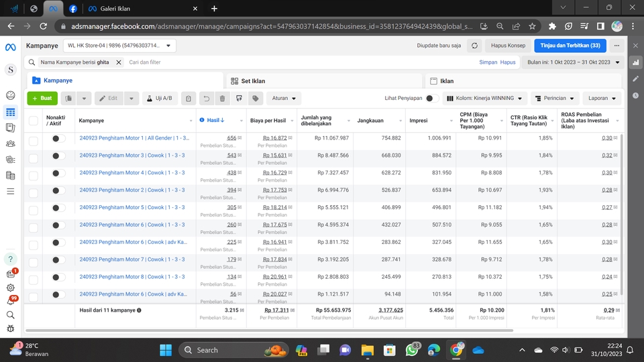Viewport: 644px width, 362px height.
Task: Open the date range 1 Okt–31 Okt dropdown
Action: coord(572,62)
